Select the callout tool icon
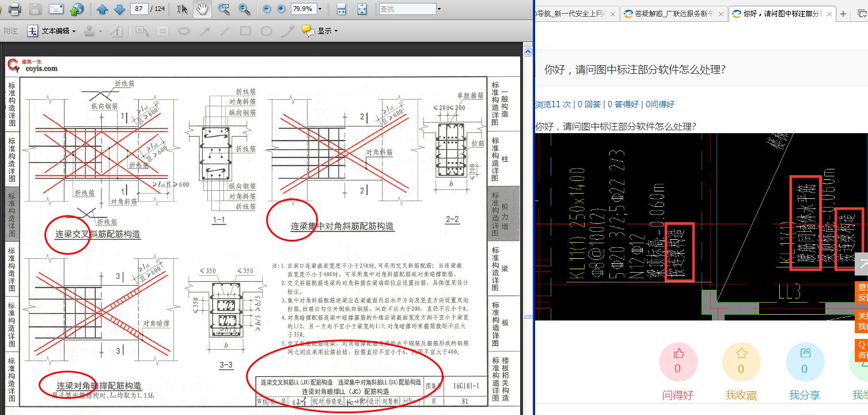The height and width of the screenshot is (415, 868). pos(142,31)
